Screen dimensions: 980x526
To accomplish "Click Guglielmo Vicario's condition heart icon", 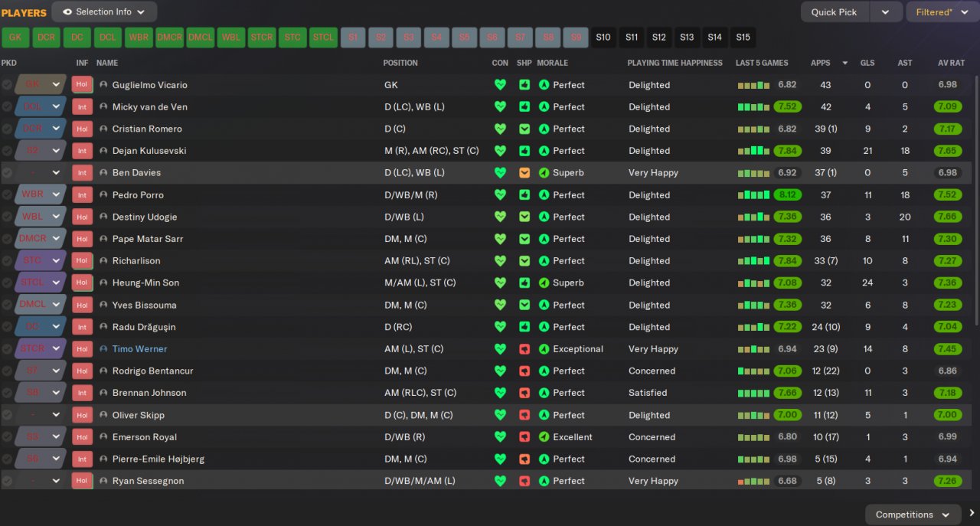I will click(500, 85).
